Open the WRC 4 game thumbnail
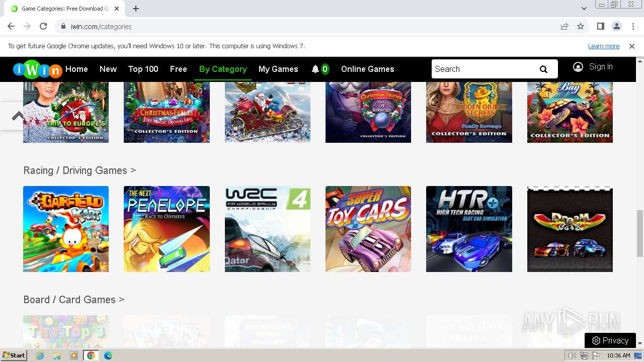 [x=268, y=229]
